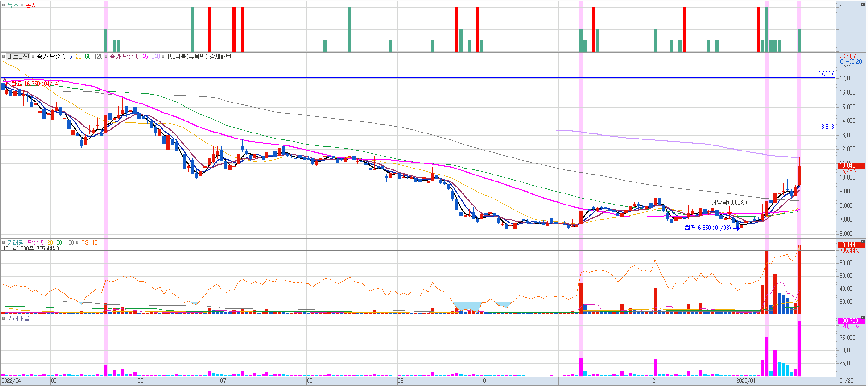Viewport: 868px width, 386px height.
Task: Click the 820.63% label under trading value tag
Action: pos(849,326)
